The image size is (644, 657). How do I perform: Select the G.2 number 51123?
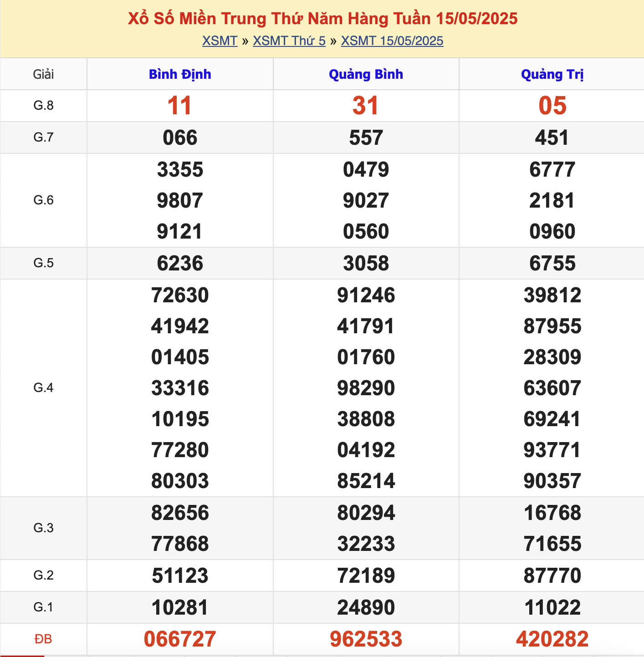coord(180,576)
